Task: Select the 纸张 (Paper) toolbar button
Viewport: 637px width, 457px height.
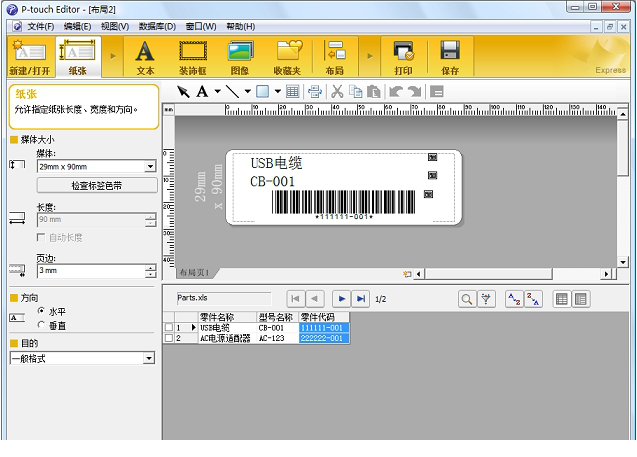Action: pyautogui.click(x=78, y=57)
